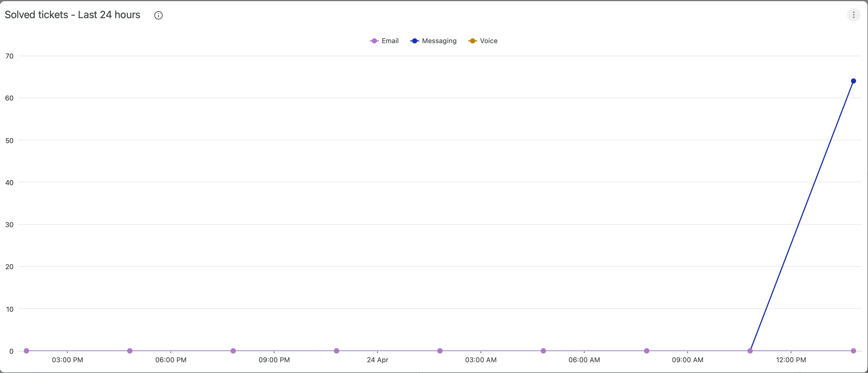Click the first leftmost Email data point
The height and width of the screenshot is (373, 868).
[x=26, y=351]
